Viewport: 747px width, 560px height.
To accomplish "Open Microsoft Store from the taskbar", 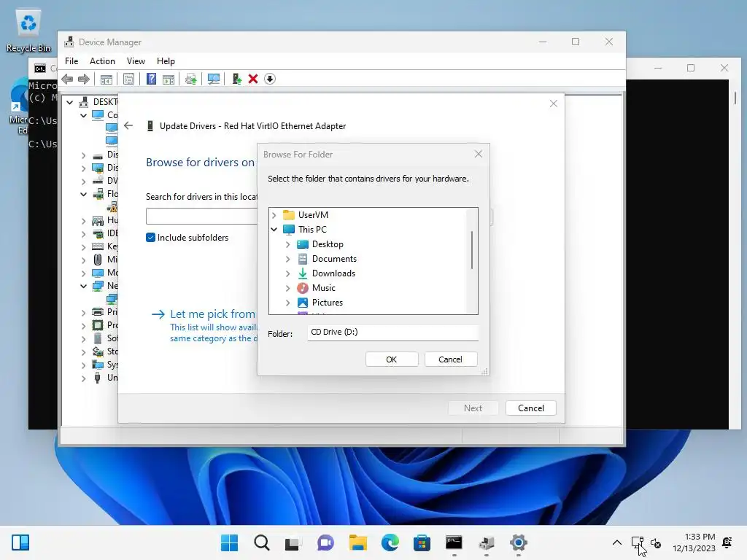I will click(422, 542).
